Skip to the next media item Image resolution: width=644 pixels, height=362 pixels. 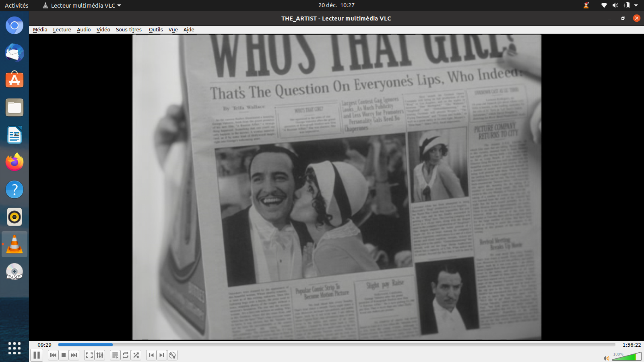coord(74,355)
